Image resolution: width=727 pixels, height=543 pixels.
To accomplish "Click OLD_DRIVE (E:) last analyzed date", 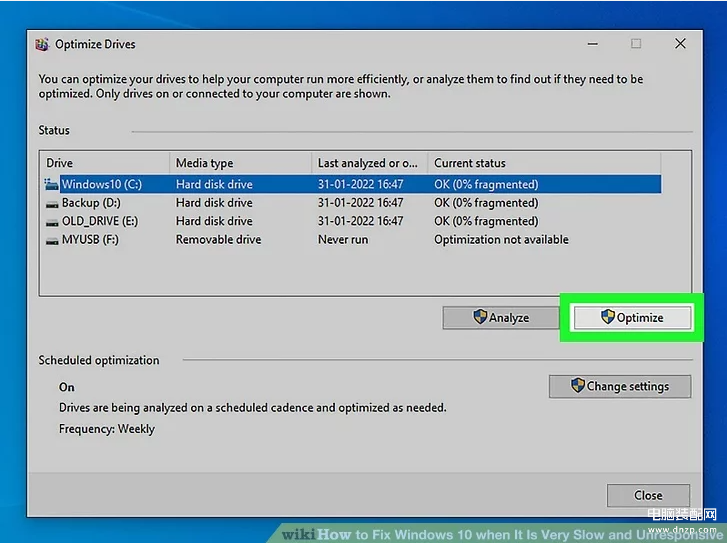I will click(360, 221).
